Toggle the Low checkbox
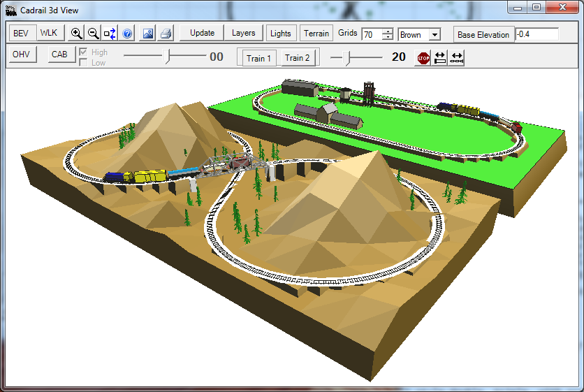Viewport: 584px width, 392px height. tap(84, 63)
